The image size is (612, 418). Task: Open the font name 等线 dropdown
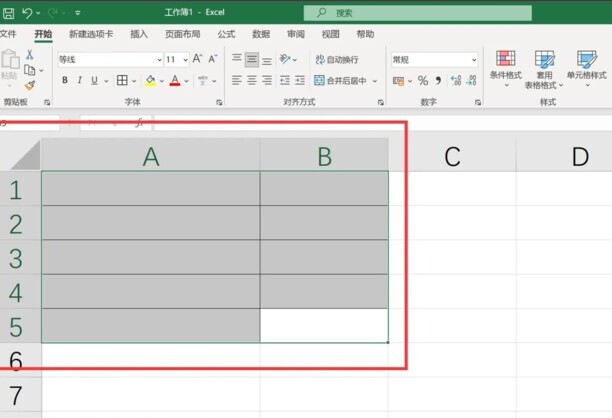coord(159,60)
